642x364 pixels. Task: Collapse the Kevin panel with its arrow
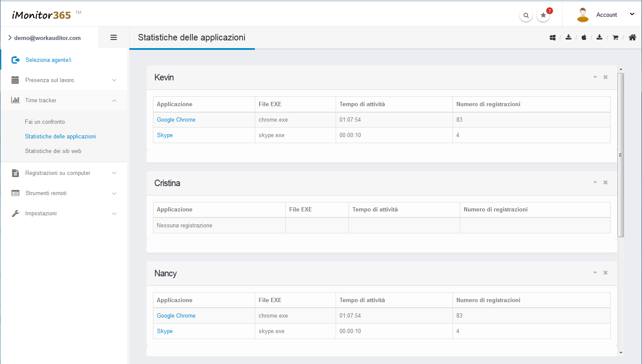pos(595,77)
